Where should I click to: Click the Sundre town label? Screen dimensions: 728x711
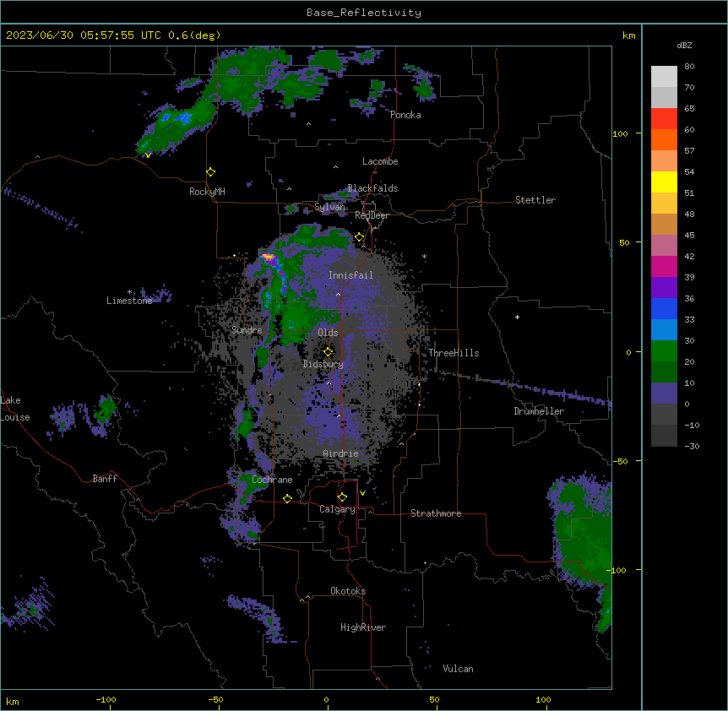pos(247,330)
